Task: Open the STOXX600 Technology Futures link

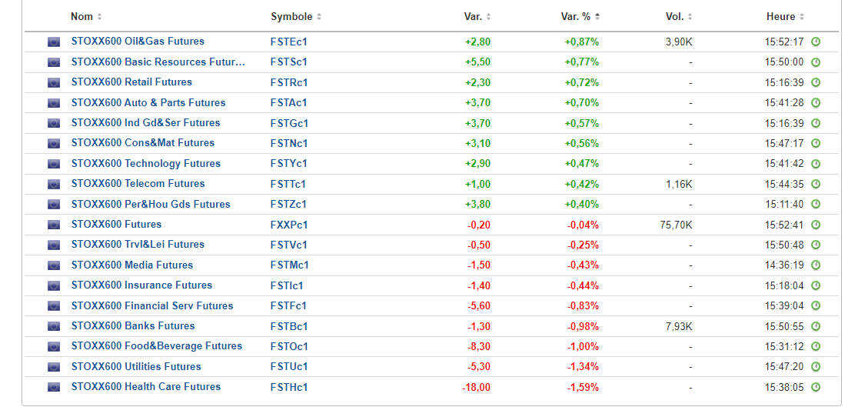Action: pyautogui.click(x=145, y=164)
